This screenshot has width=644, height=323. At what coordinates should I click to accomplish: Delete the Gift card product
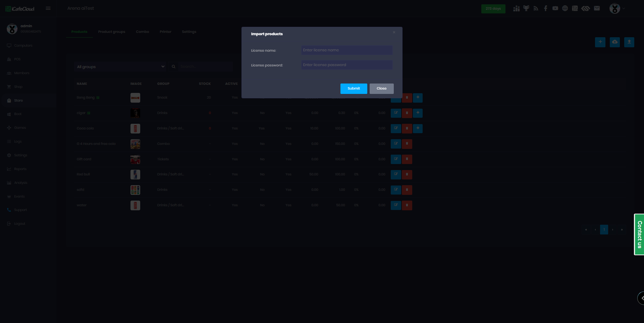point(407,159)
